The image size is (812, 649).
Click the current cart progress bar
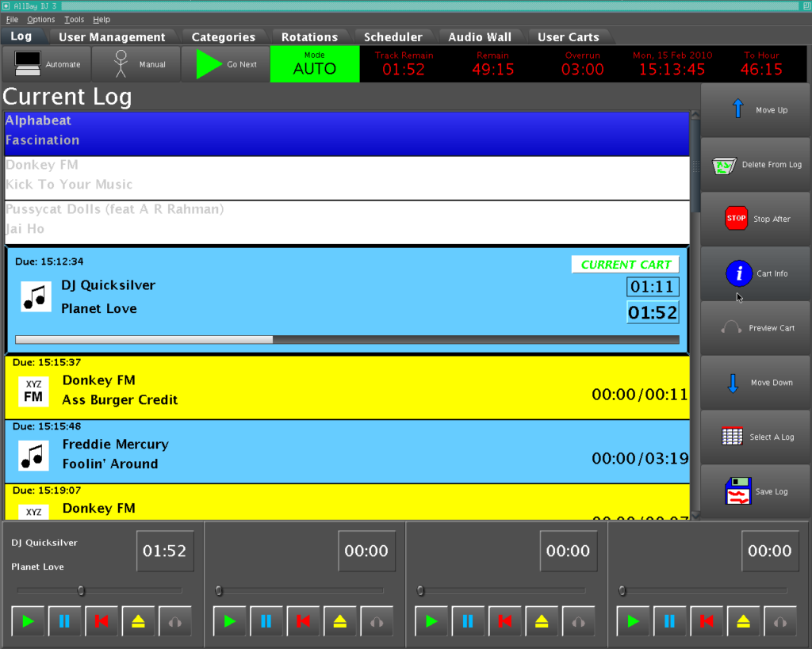pos(347,339)
